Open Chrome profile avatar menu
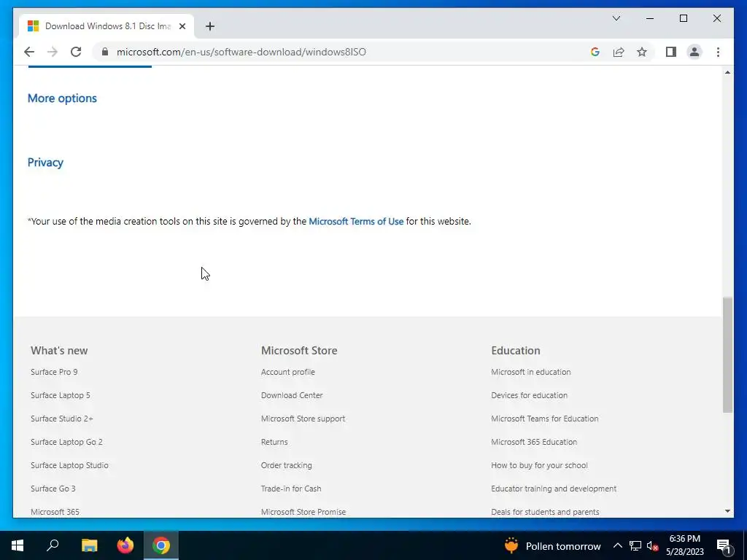Screen dimensions: 747x560 (x=694, y=52)
